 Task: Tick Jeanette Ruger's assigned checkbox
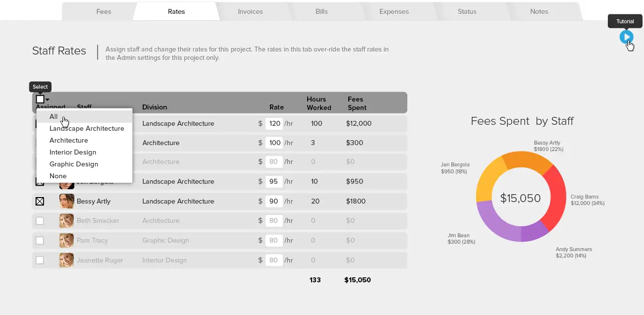tap(40, 260)
